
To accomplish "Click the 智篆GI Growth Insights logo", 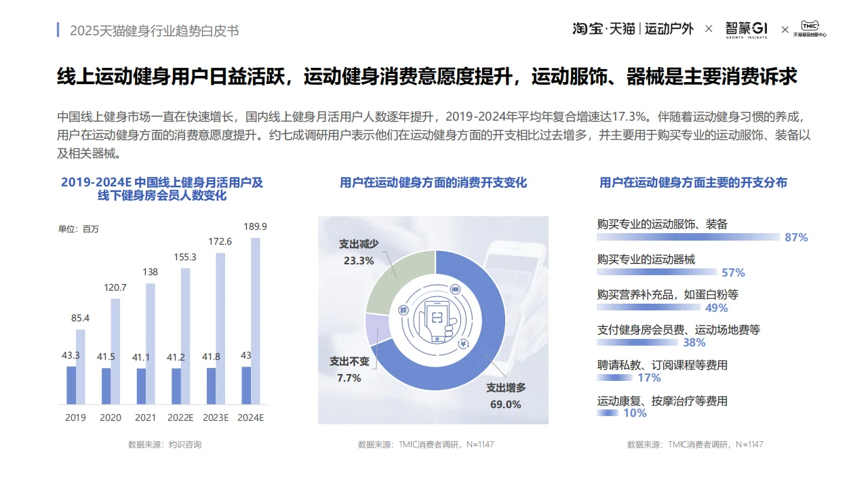I will point(747,30).
